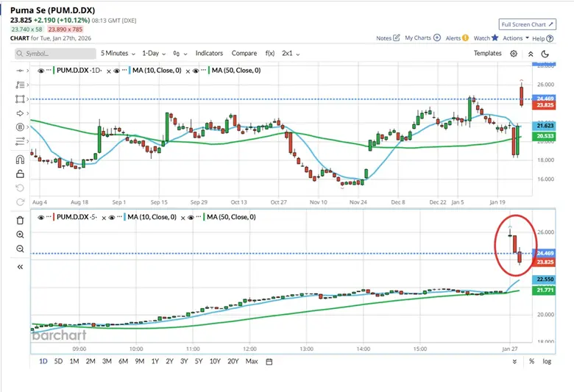Open Help question mark icon

pyautogui.click(x=550, y=38)
